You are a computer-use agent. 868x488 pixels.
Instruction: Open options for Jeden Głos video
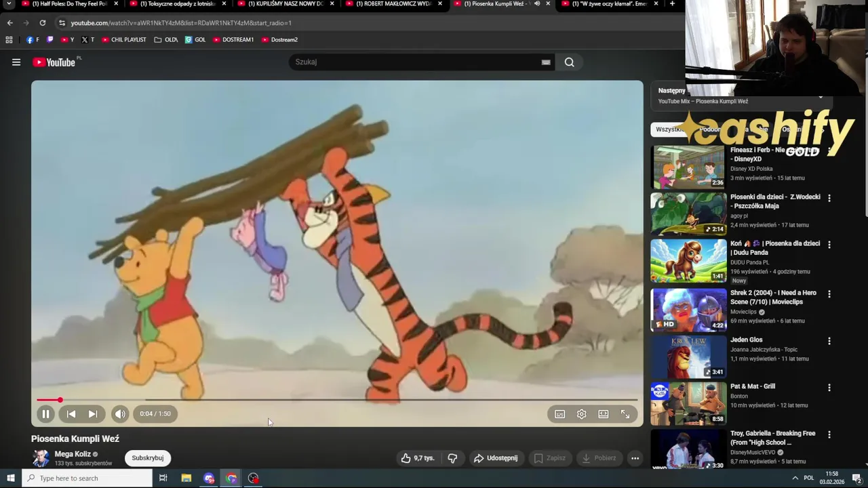pyautogui.click(x=829, y=341)
